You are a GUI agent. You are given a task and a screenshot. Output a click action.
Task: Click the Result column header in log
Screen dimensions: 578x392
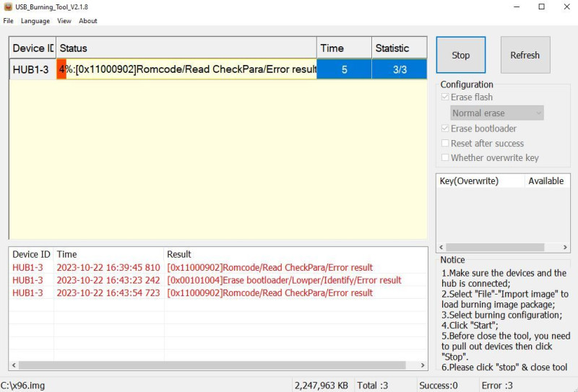coord(296,254)
